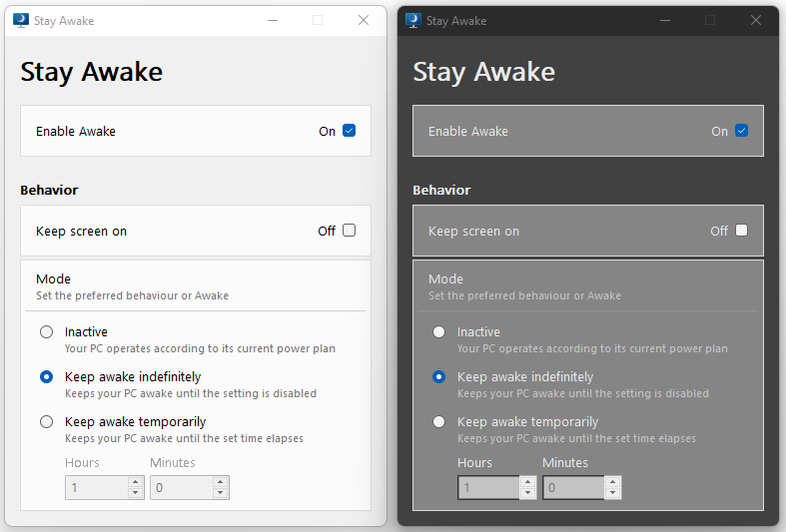Uncheck Enable Awake checkbox in light window

click(349, 131)
